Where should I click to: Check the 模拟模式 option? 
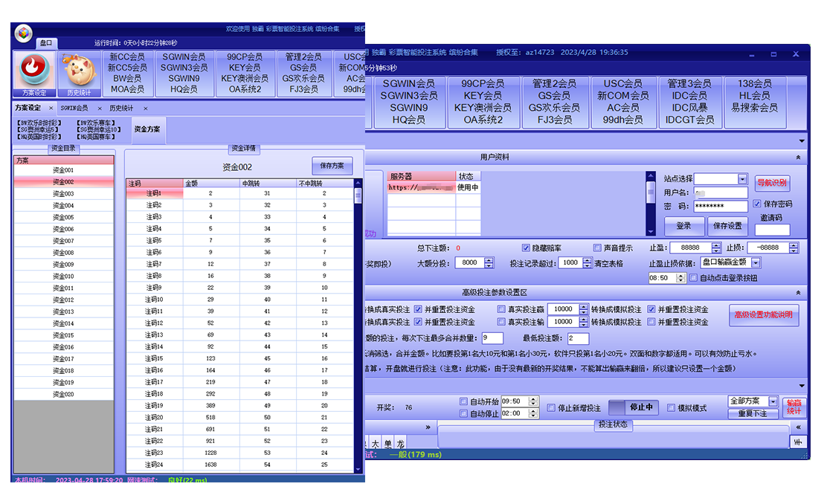[672, 407]
